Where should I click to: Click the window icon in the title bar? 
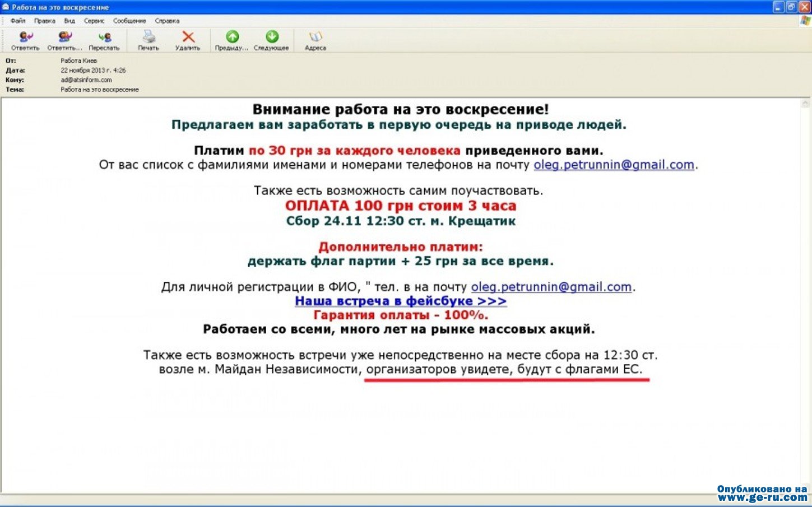click(6, 7)
